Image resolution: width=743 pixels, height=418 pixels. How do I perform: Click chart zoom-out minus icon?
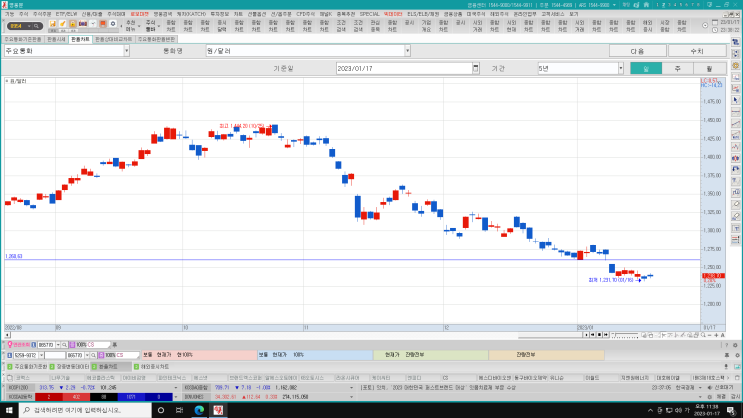[709, 335]
